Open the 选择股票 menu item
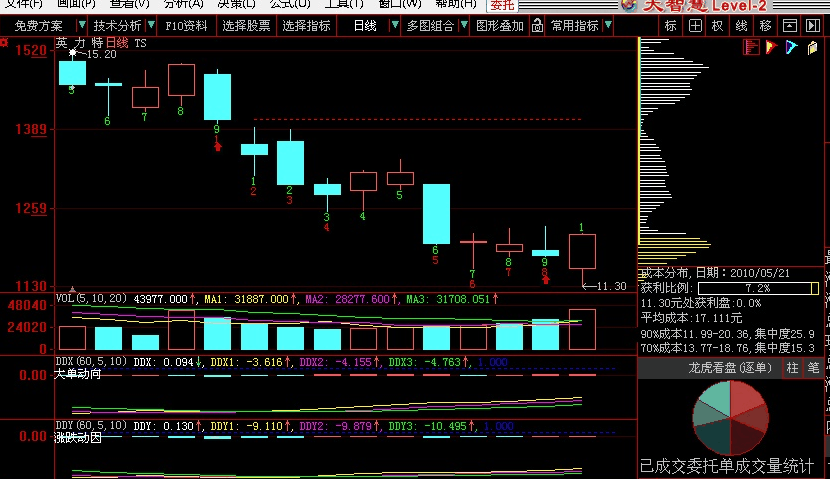Viewport: 830px width, 479px height. coord(246,25)
